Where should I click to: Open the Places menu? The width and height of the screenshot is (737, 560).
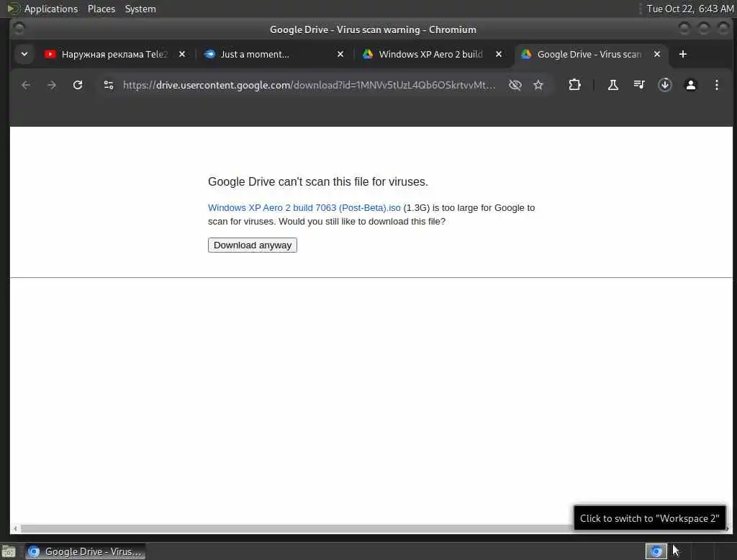101,9
